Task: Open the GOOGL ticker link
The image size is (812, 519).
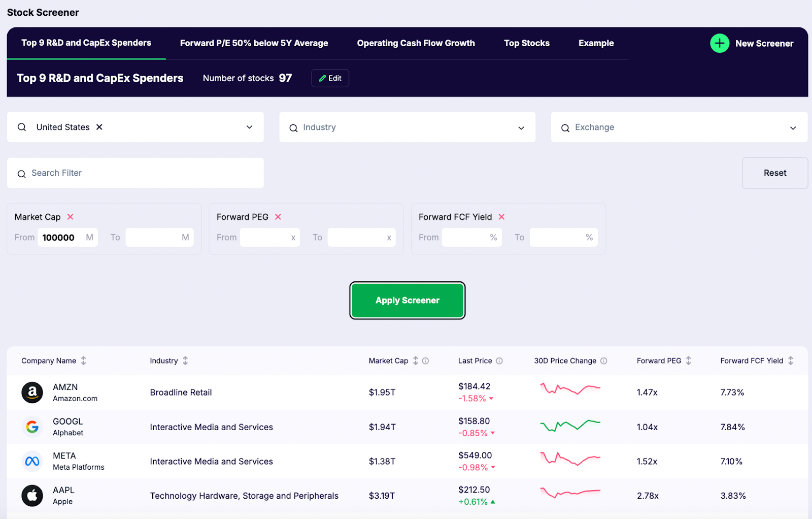Action: (68, 421)
